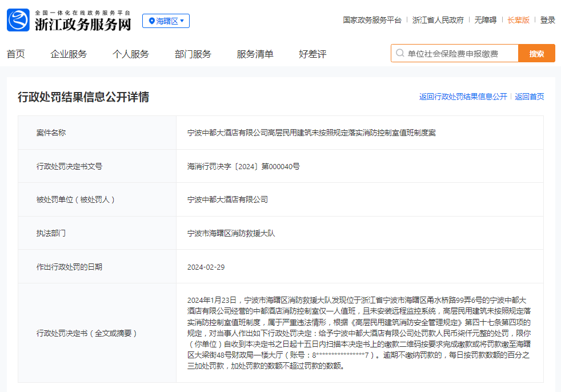Select the 被处罚单位（被处罚人） label
The image size is (561, 392).
coord(75,200)
